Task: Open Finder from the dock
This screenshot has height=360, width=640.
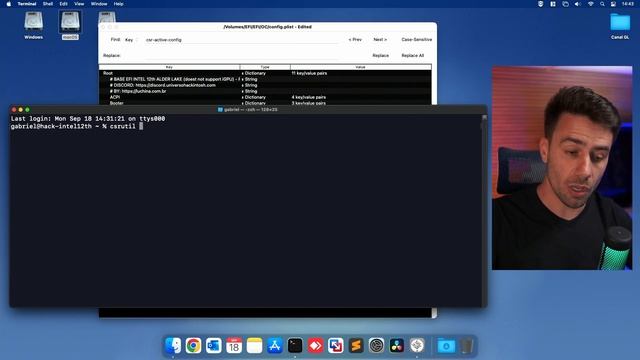Action: click(173, 346)
